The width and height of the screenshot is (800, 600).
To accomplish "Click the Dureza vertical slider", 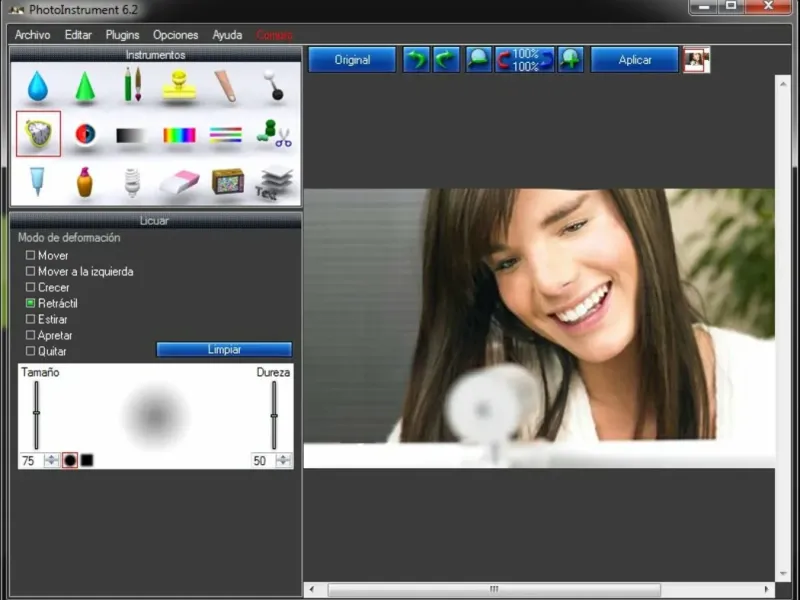I will point(274,415).
